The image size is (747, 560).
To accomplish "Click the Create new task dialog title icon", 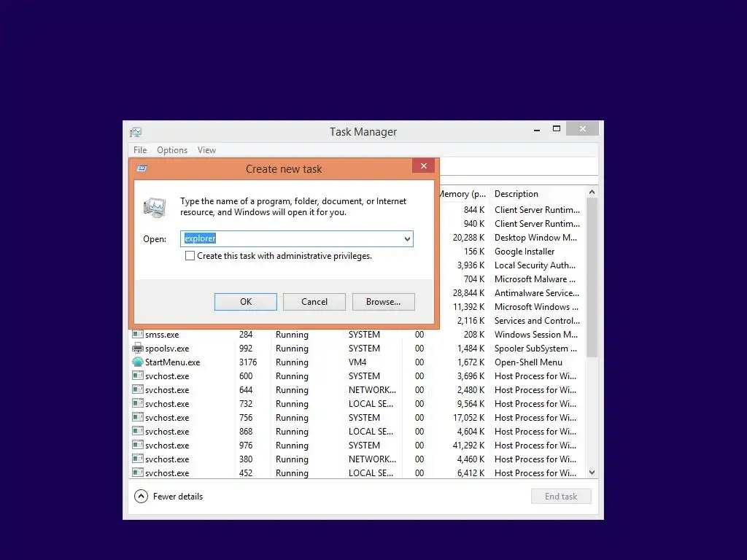I will click(142, 168).
